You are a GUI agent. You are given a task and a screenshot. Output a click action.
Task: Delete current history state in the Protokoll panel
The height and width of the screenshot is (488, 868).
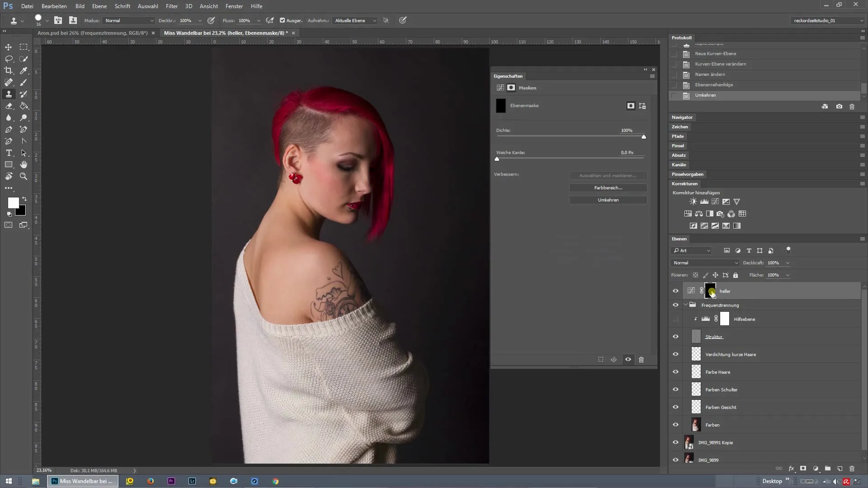(852, 107)
